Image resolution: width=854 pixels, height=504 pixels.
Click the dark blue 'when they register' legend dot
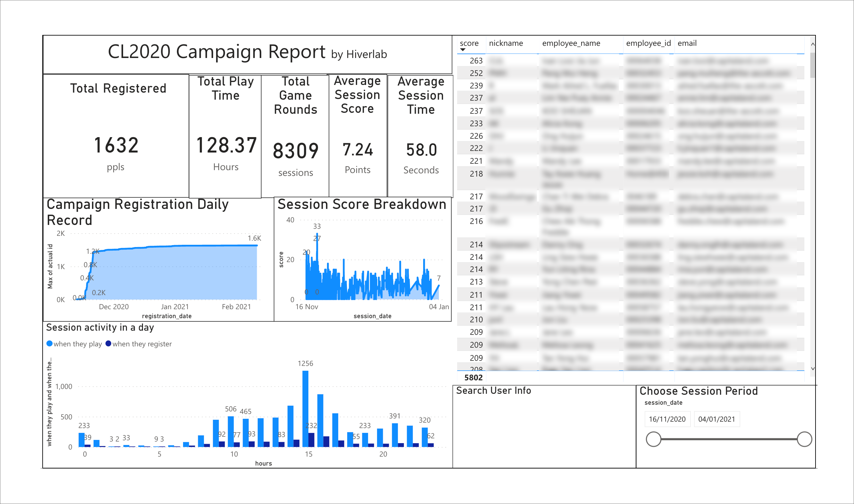108,343
